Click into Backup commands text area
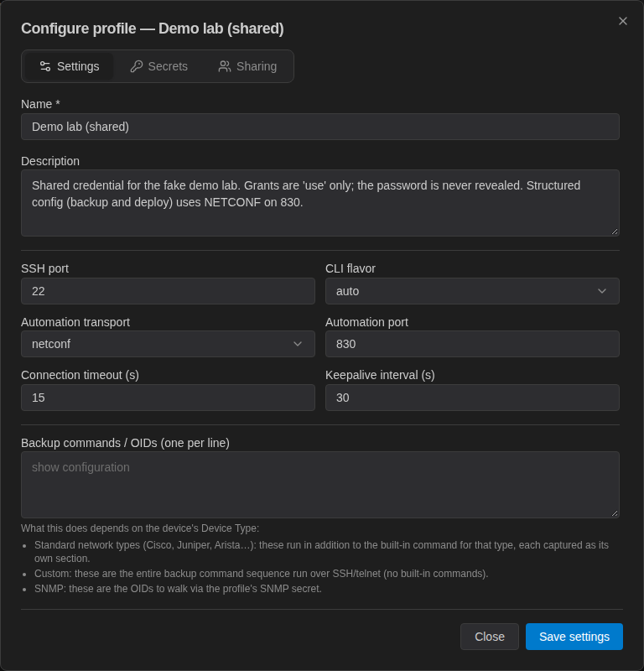The height and width of the screenshot is (671, 644). point(320,485)
